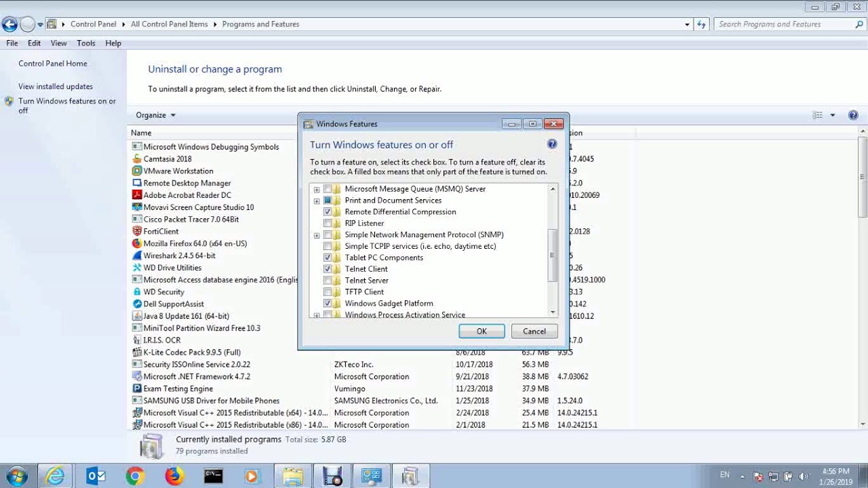The image size is (868, 488).
Task: Click the Exam Testing Engine icon
Action: tap(137, 388)
